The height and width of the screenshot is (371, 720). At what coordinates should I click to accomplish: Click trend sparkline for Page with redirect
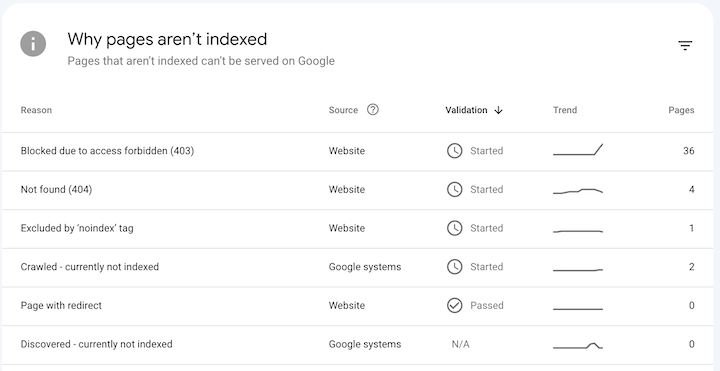[578, 309]
